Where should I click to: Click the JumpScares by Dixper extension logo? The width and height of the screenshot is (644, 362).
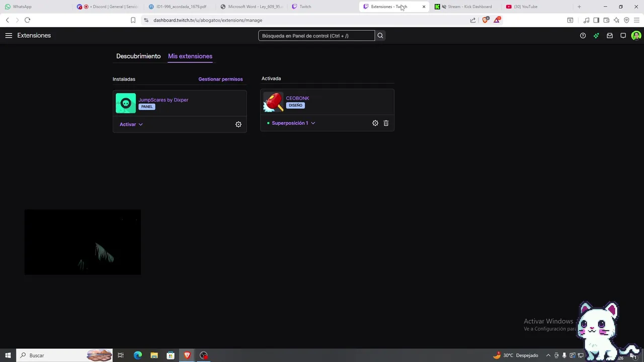[126, 103]
